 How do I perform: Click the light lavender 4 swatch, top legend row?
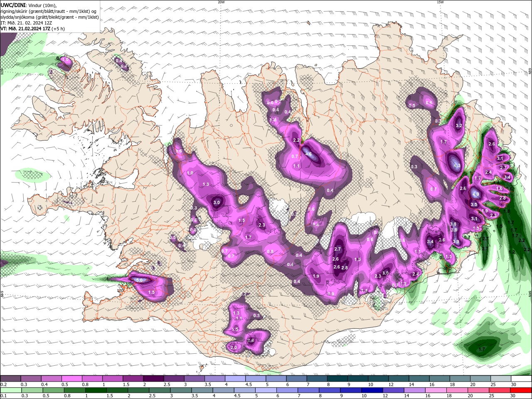point(235,379)
